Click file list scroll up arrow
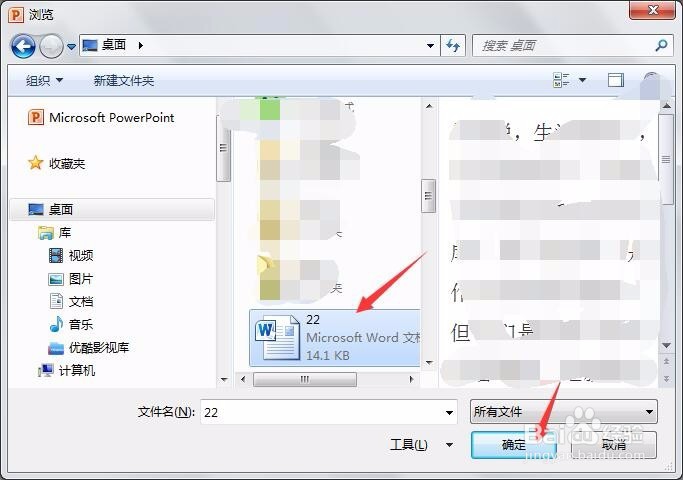The width and height of the screenshot is (683, 480). coord(429,106)
